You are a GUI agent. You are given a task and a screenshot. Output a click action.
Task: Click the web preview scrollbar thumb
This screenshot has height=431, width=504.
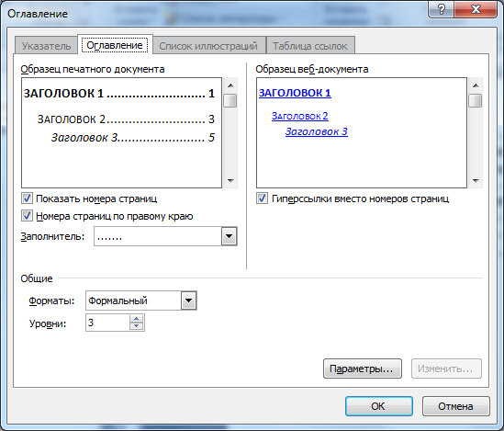click(x=476, y=100)
